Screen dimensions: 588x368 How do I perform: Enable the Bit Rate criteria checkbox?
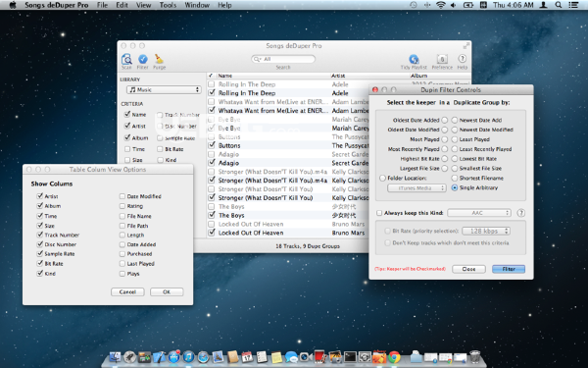160,149
